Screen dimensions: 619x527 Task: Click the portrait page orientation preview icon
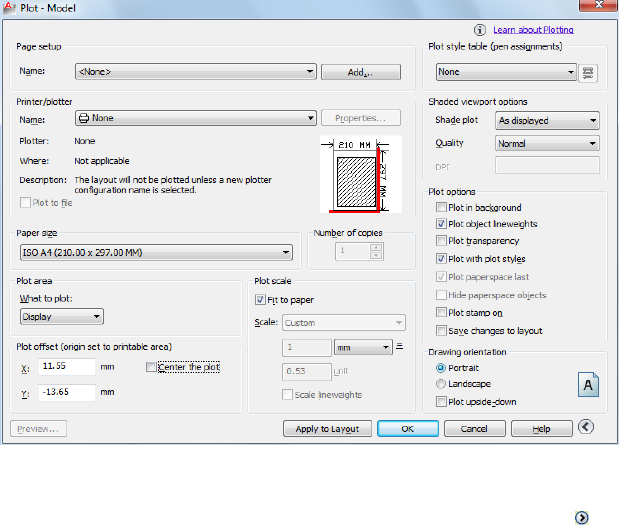[588, 384]
